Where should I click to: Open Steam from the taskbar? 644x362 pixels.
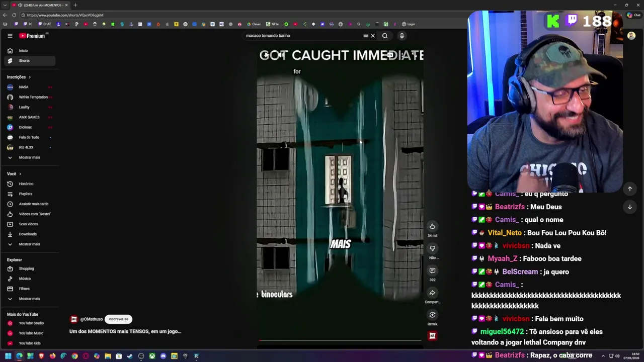tap(130, 356)
